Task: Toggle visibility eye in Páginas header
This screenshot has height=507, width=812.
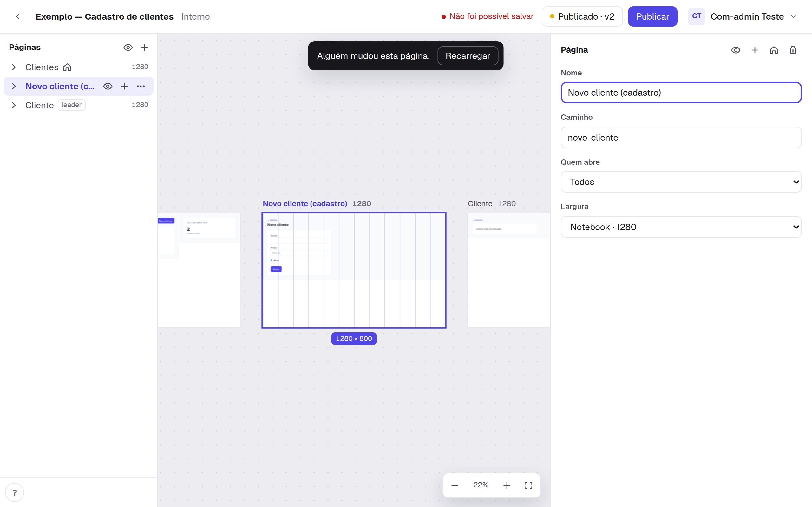Action: [x=128, y=48]
